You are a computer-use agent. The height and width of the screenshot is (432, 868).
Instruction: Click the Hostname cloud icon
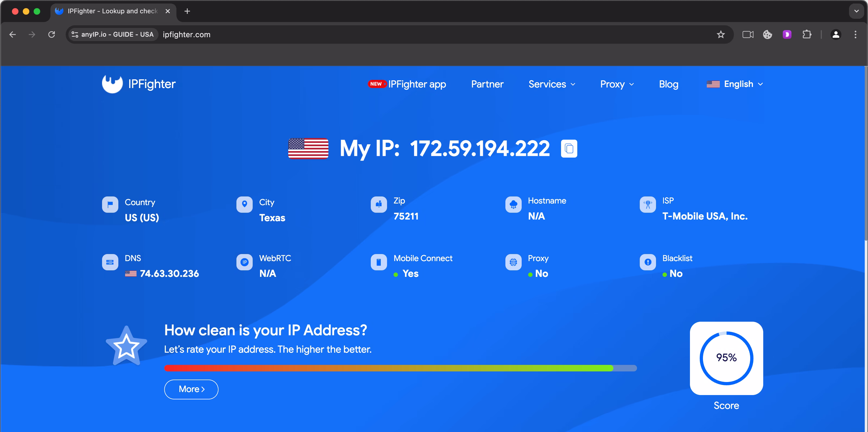coord(513,204)
